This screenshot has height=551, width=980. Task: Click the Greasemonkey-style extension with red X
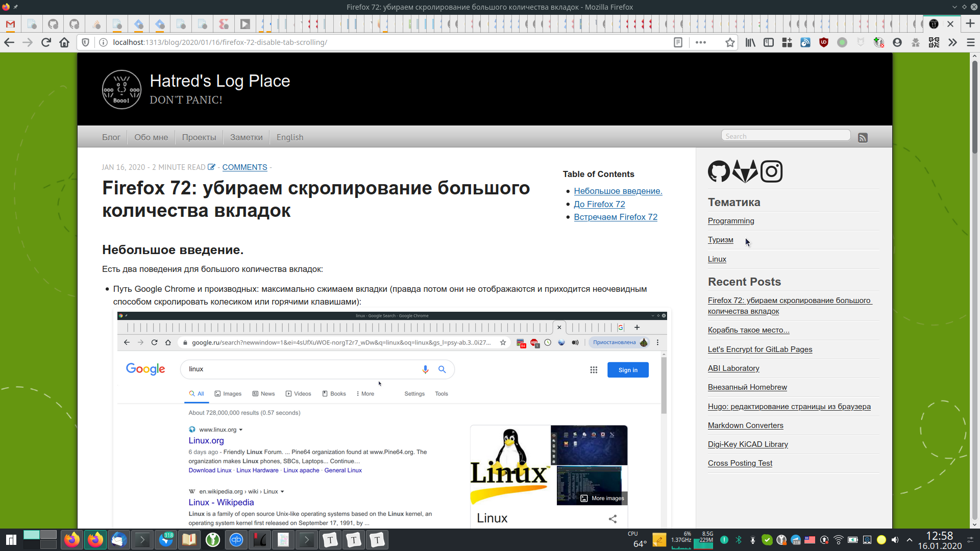point(879,42)
